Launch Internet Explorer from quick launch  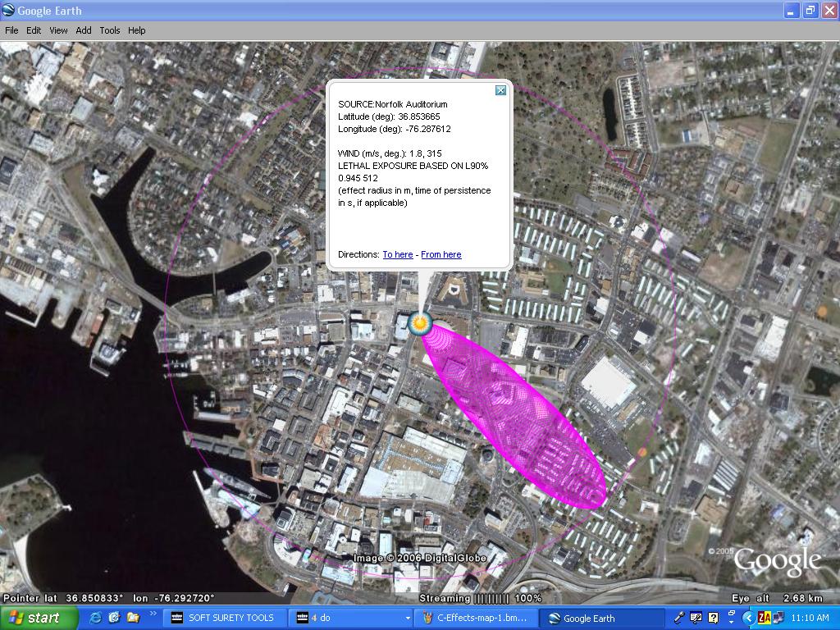(97, 618)
